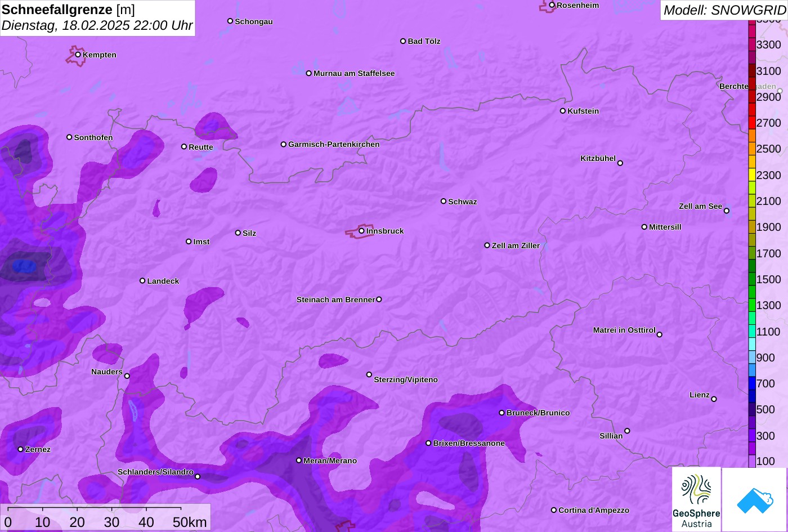Click the Zernez location dot
The height and width of the screenshot is (532, 788).
pyautogui.click(x=21, y=449)
